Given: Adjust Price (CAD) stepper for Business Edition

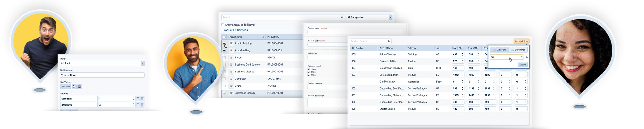Looking at the screenshot, I should 478,61.
